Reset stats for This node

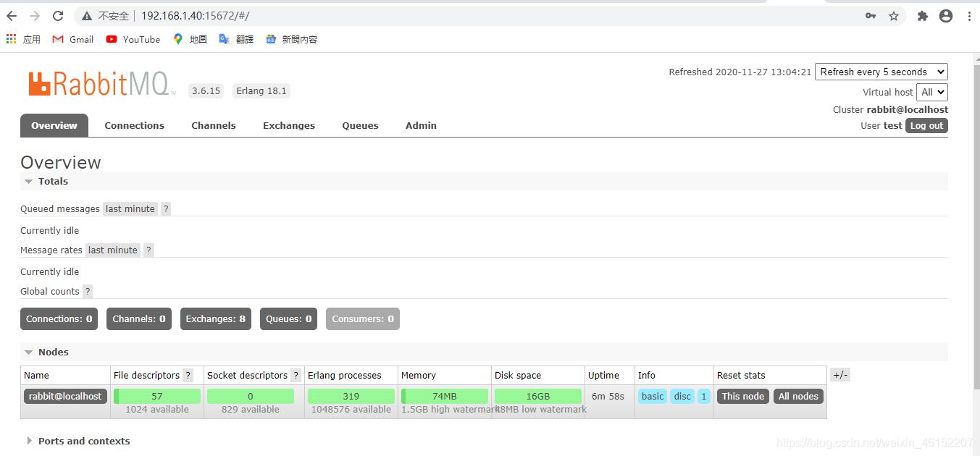point(743,396)
